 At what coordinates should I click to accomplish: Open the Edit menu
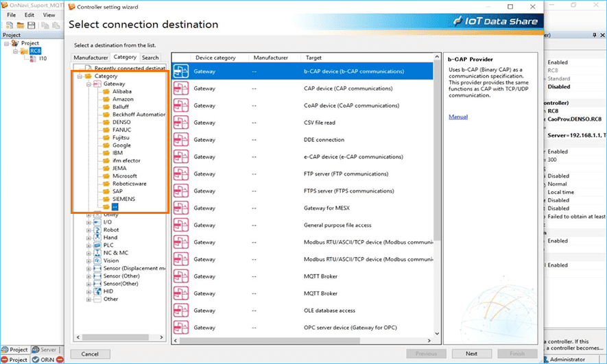point(29,14)
